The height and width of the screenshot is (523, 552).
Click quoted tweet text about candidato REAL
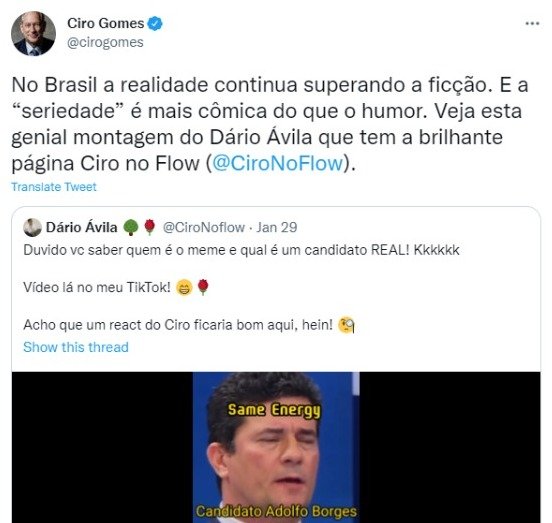241,250
